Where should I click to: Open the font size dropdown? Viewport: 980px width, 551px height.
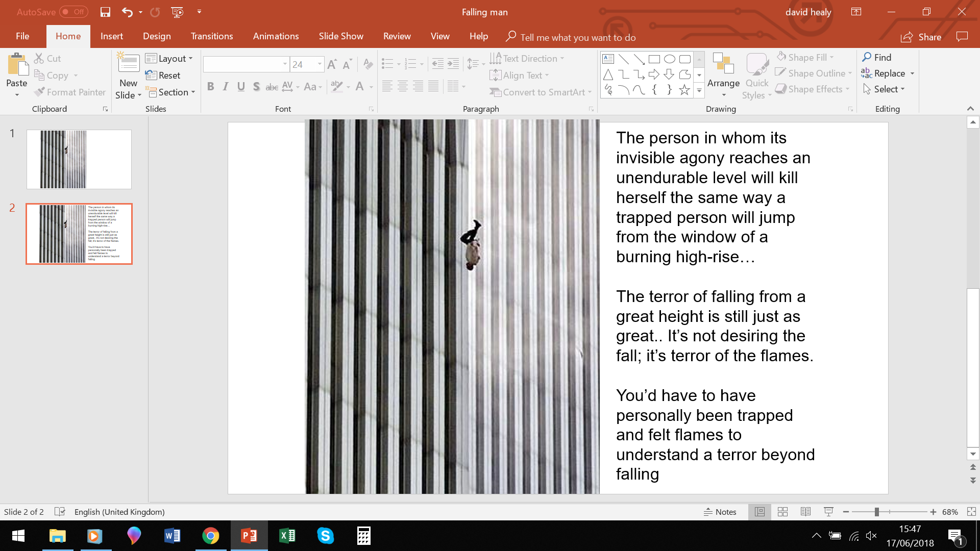tap(320, 64)
